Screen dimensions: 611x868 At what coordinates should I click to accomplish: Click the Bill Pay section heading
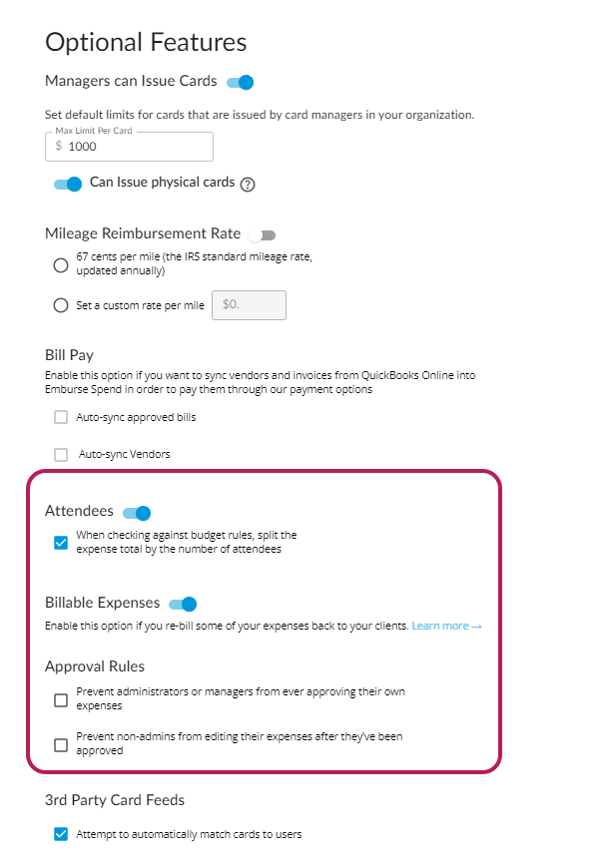[69, 355]
